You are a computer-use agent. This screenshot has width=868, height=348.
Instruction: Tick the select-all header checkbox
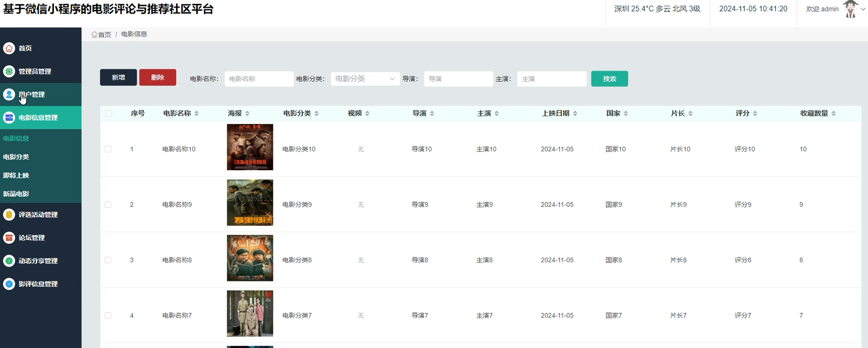pos(109,113)
